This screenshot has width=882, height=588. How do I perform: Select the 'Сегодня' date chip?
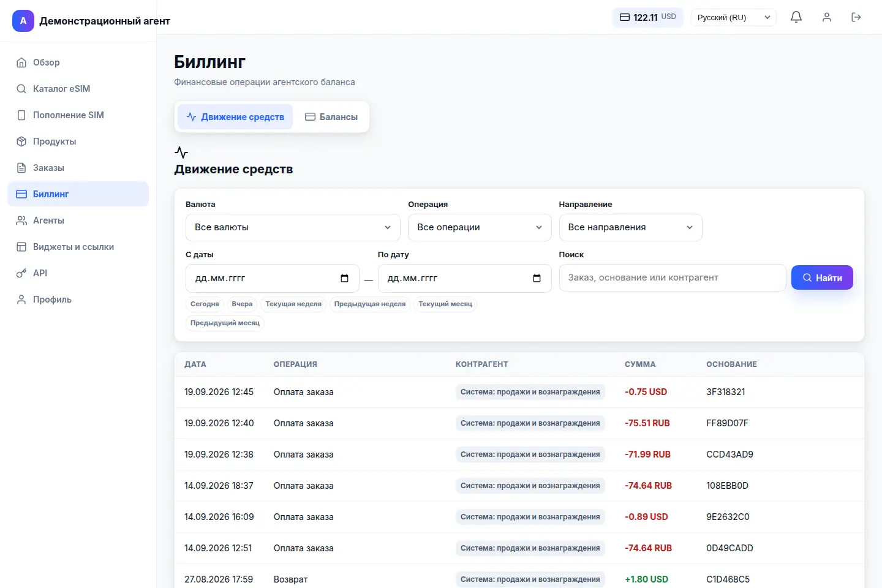pos(205,304)
